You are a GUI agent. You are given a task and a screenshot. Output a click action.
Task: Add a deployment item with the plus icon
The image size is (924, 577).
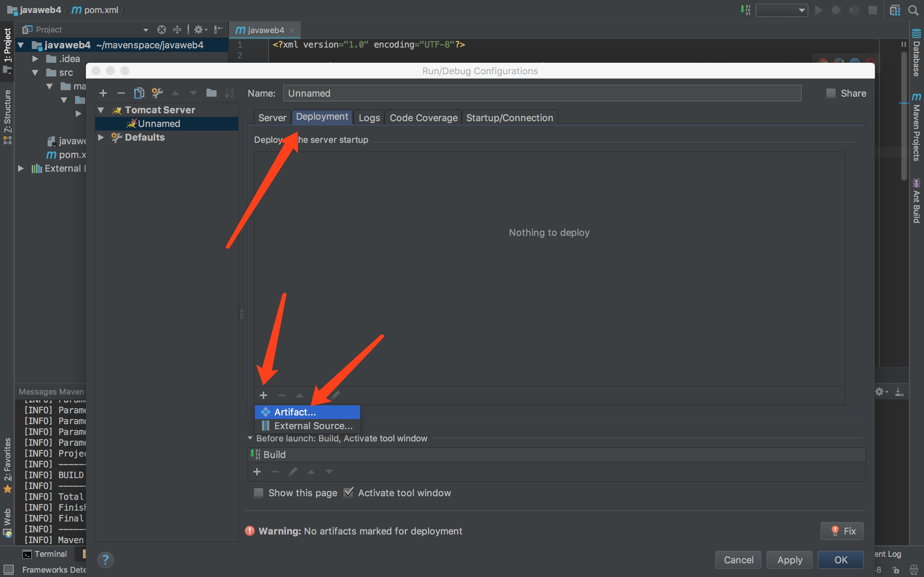coord(263,395)
